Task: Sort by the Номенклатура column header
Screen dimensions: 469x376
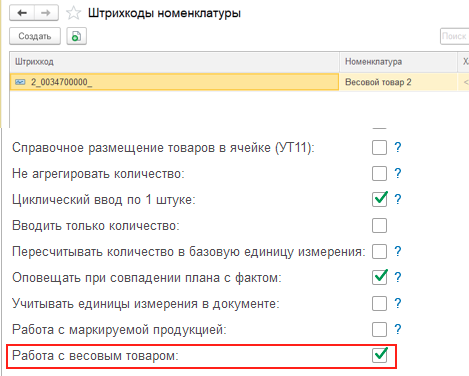Action: (398, 62)
